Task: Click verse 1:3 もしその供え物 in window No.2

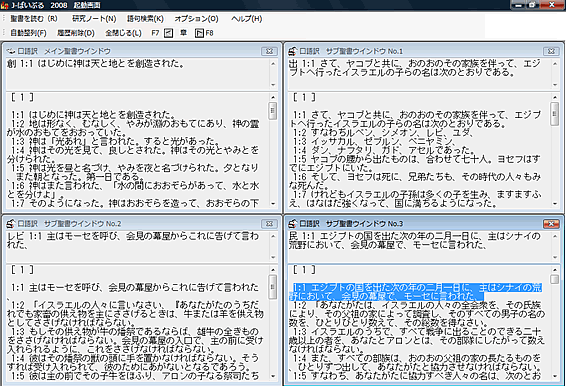Action: click(135, 340)
